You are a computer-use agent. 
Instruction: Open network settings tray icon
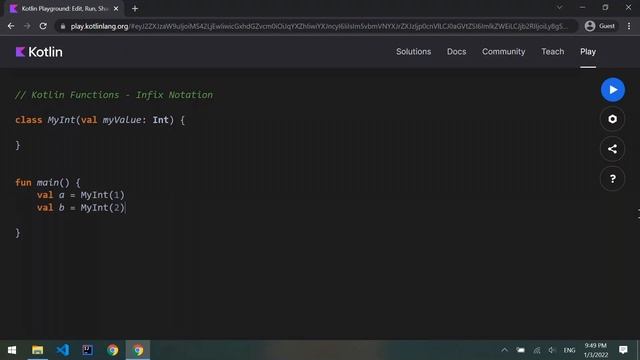(536, 350)
